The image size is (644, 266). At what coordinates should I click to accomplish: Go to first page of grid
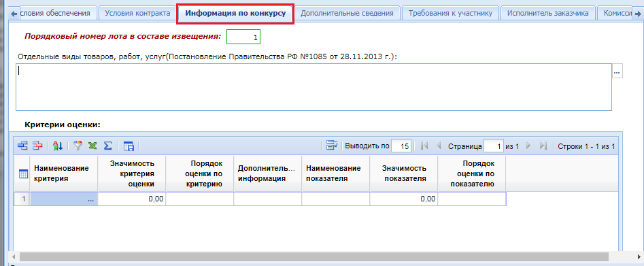coord(424,146)
